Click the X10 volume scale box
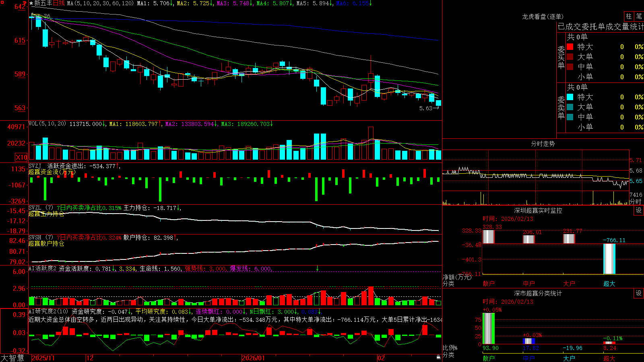The height and width of the screenshot is (362, 644). [21, 157]
